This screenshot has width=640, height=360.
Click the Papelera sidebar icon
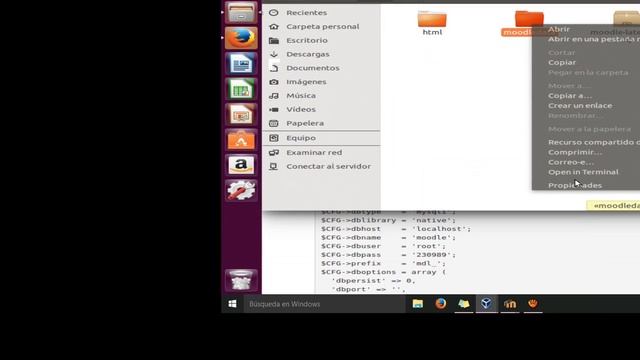[x=273, y=123]
